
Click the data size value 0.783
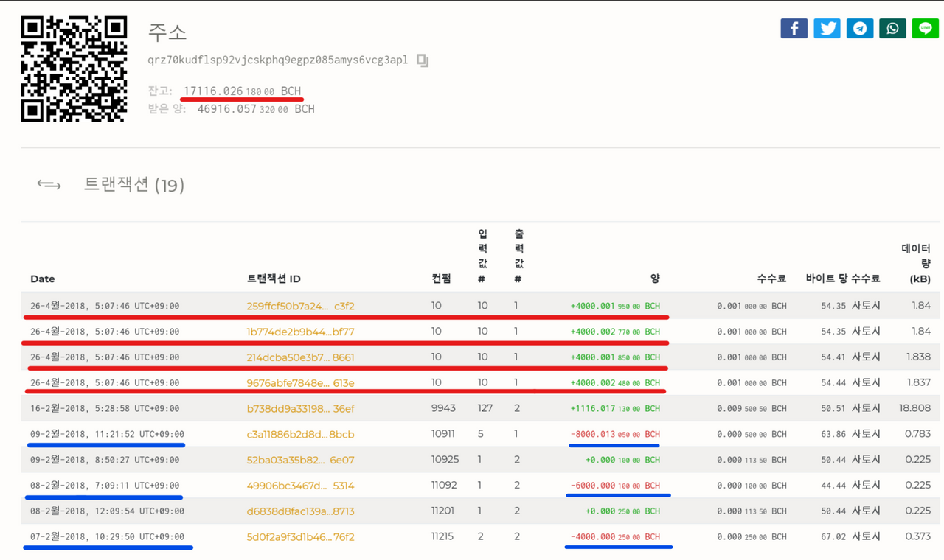click(x=917, y=434)
